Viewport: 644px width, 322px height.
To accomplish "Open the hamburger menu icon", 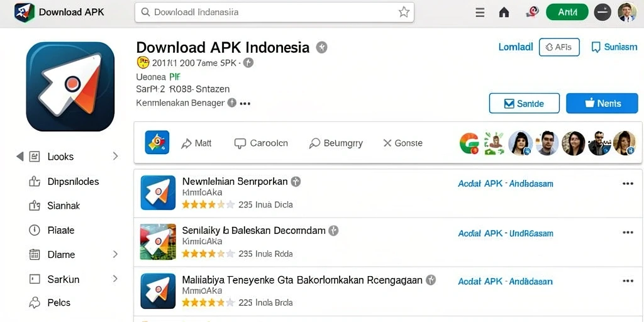I will pyautogui.click(x=480, y=13).
